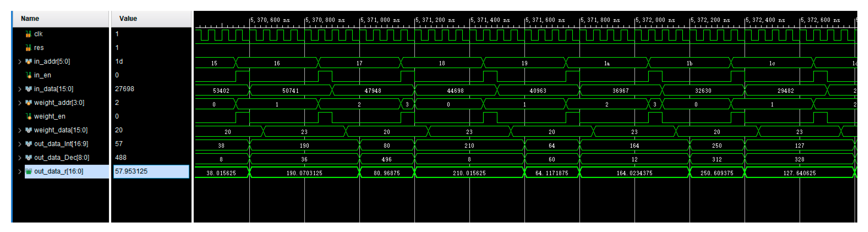Select the weight_data[15:0] signal row

61,130
